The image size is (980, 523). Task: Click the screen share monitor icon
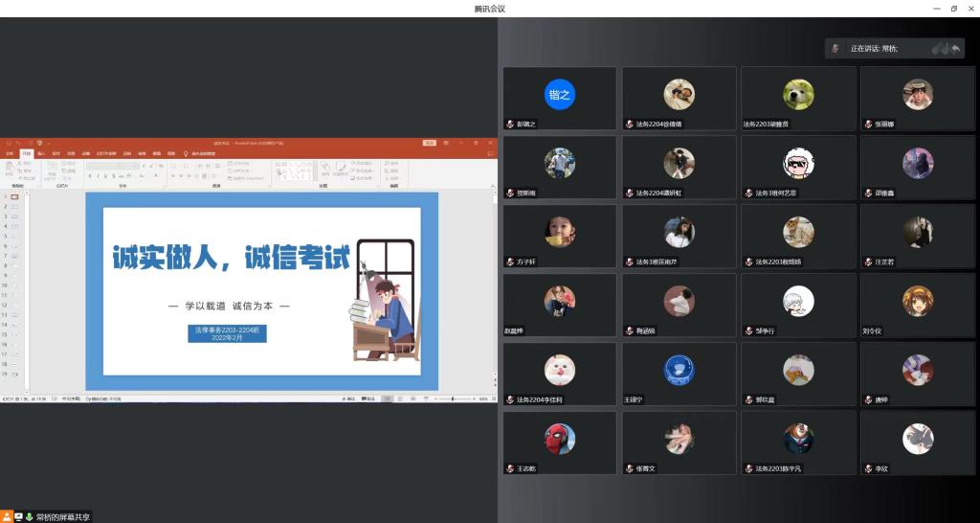(18, 516)
